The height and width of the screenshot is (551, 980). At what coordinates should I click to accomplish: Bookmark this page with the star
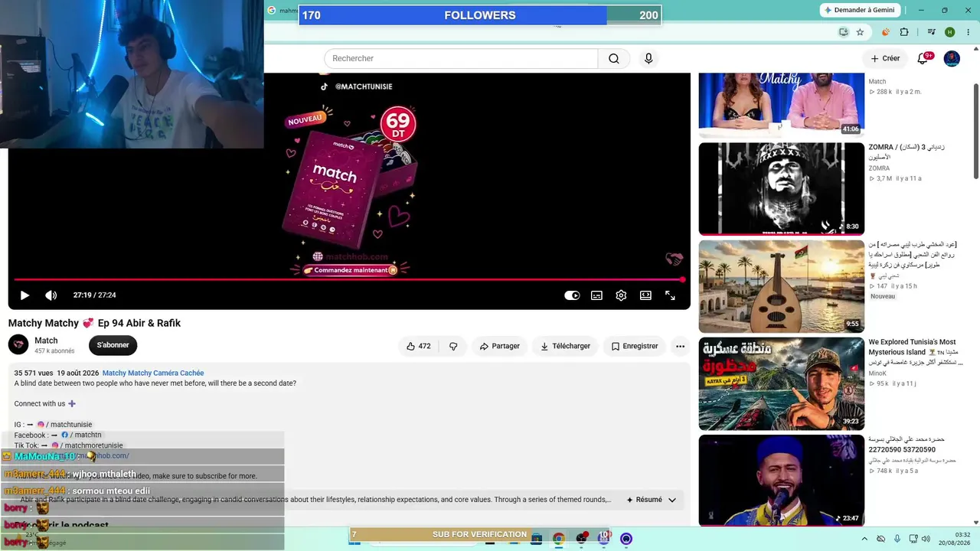pos(860,32)
